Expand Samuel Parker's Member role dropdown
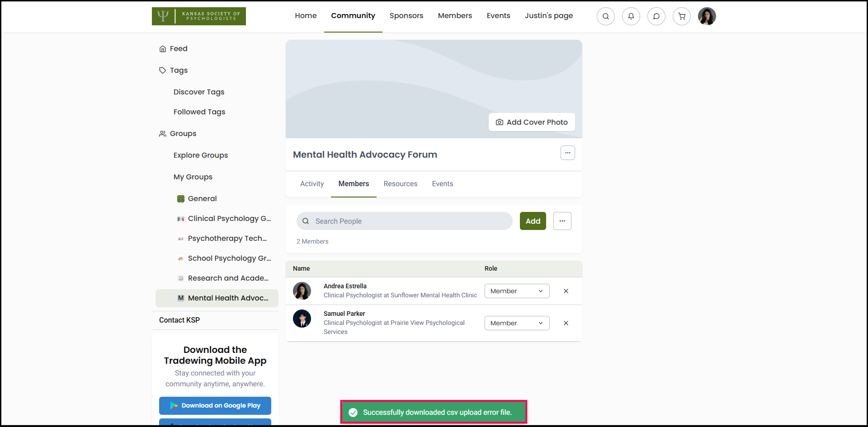Viewport: 868px width, 427px height. (x=517, y=323)
